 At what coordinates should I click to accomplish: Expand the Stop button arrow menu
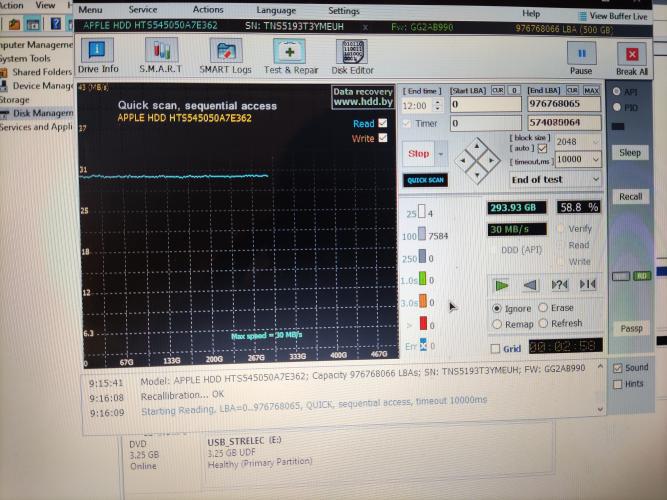(441, 154)
